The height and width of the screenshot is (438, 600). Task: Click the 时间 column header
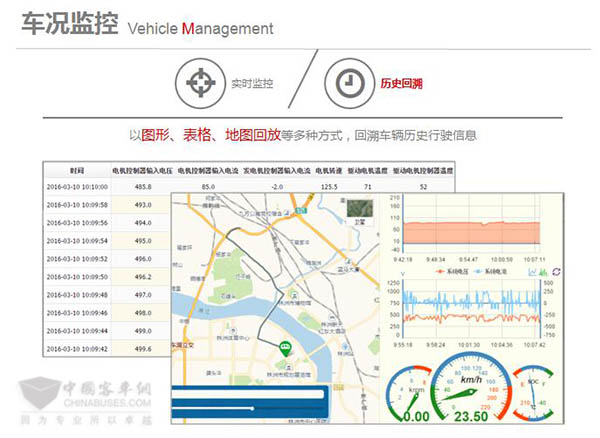76,171
